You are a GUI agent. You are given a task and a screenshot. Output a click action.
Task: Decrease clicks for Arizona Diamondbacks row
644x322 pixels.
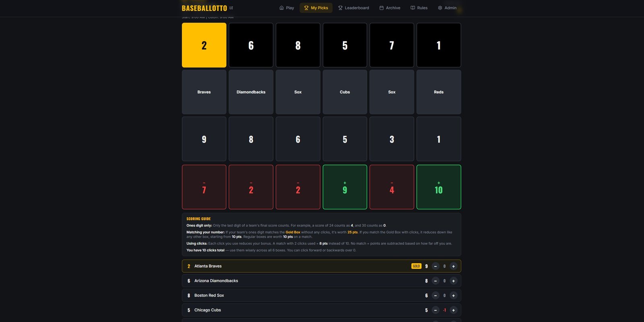(435, 281)
